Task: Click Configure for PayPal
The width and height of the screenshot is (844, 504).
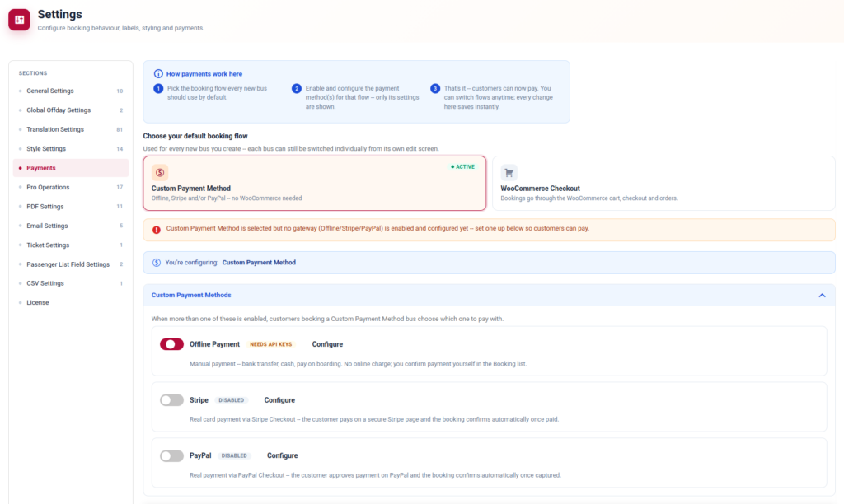Action: (x=282, y=455)
